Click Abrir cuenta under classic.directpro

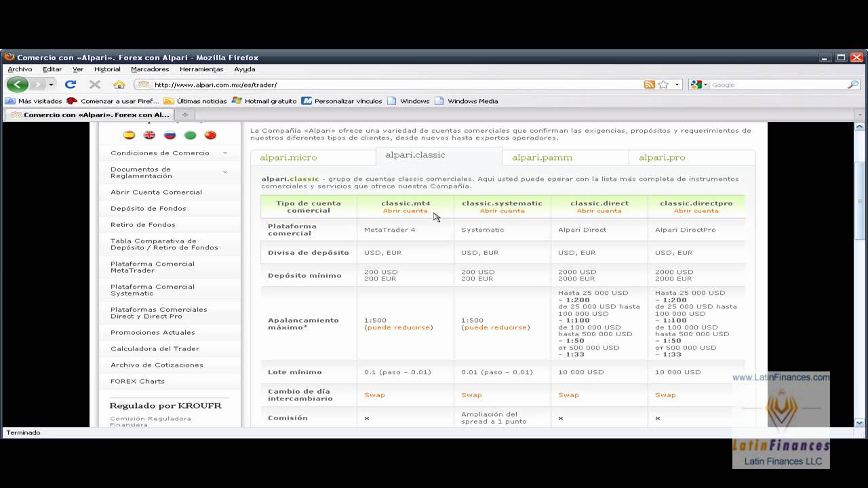click(696, 211)
